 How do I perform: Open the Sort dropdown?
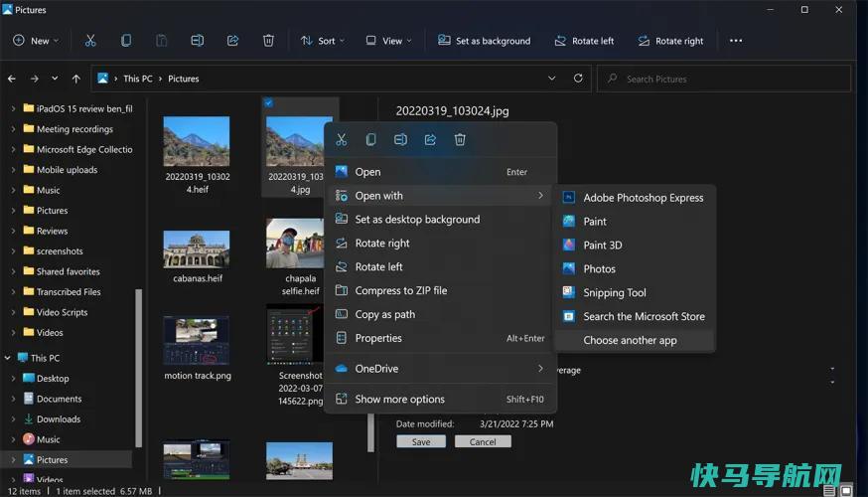tap(323, 41)
